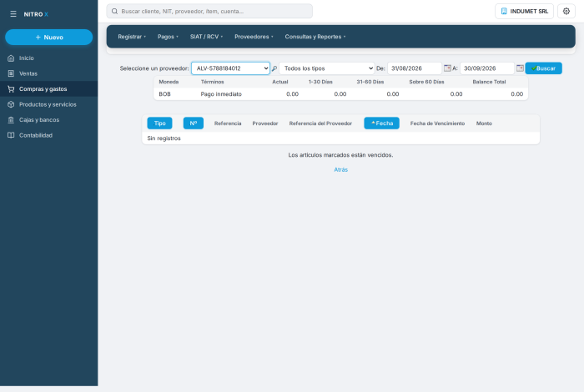Viewport: 584px width, 392px height.
Task: Open calendar picker for De date
Action: 447,68
